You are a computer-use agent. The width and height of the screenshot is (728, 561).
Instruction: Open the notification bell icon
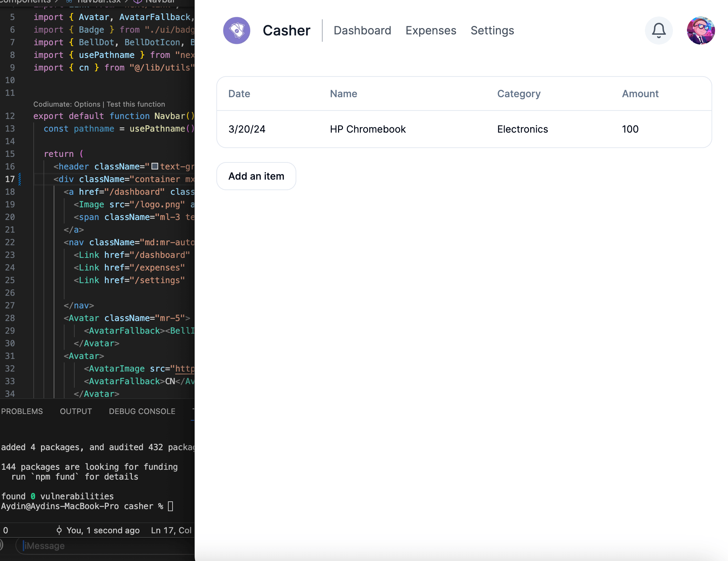point(658,30)
